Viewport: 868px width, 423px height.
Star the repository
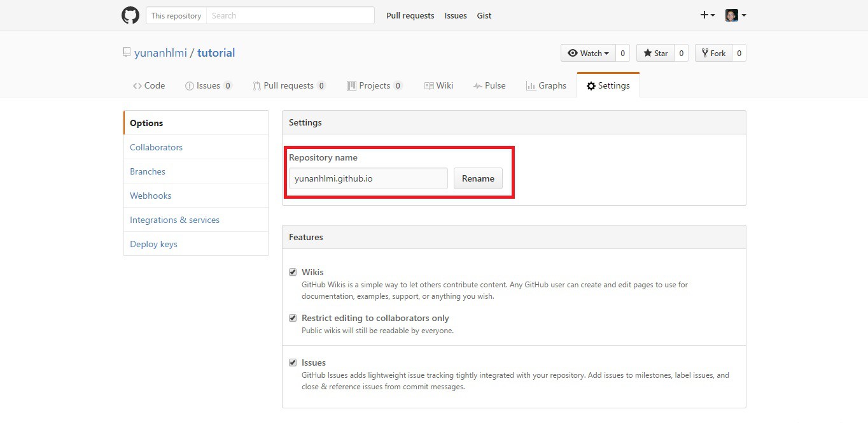point(655,53)
